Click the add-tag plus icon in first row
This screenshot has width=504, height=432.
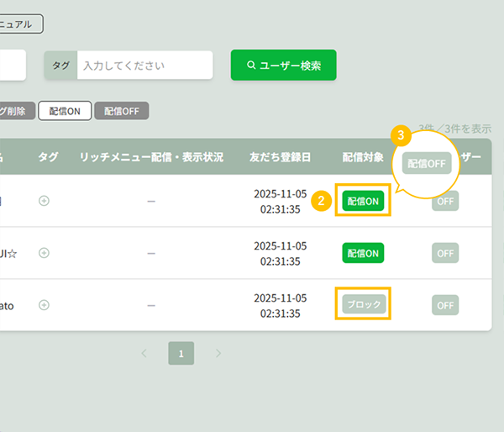45,201
